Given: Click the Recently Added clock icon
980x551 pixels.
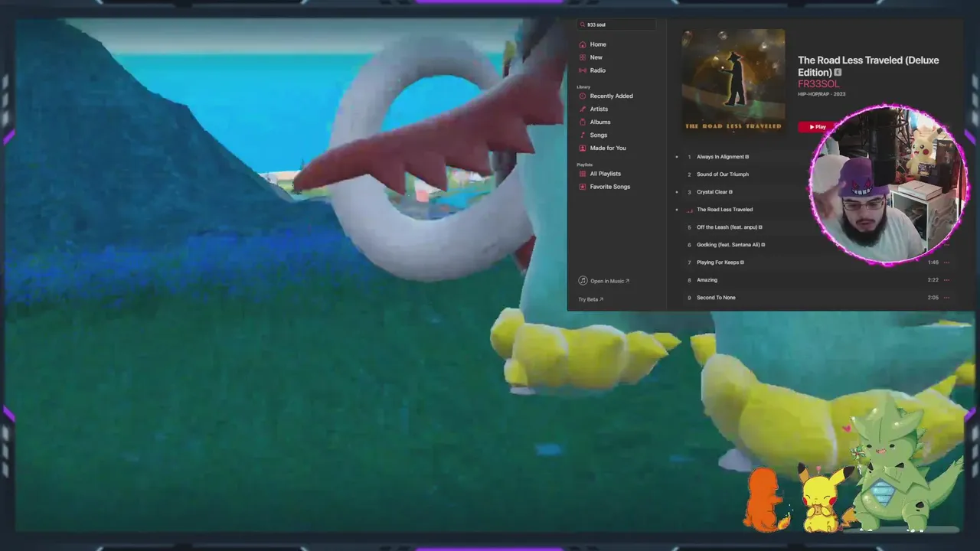Looking at the screenshot, I should [x=583, y=96].
